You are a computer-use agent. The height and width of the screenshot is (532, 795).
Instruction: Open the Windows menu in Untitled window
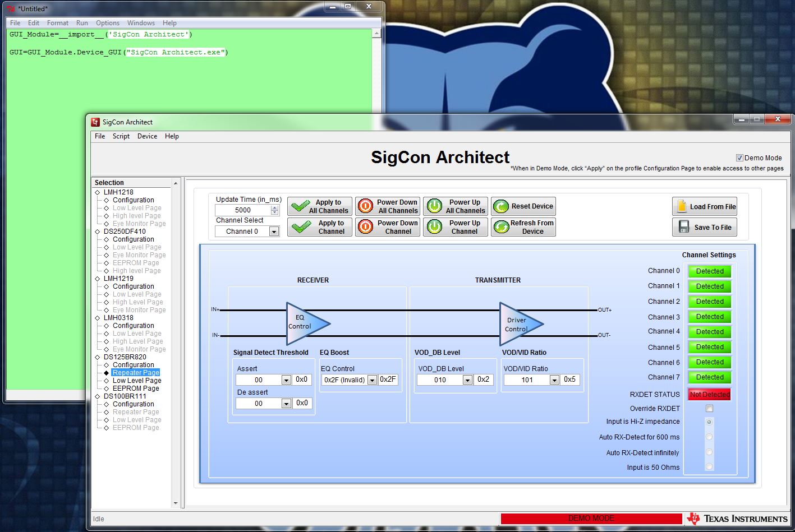coord(141,23)
